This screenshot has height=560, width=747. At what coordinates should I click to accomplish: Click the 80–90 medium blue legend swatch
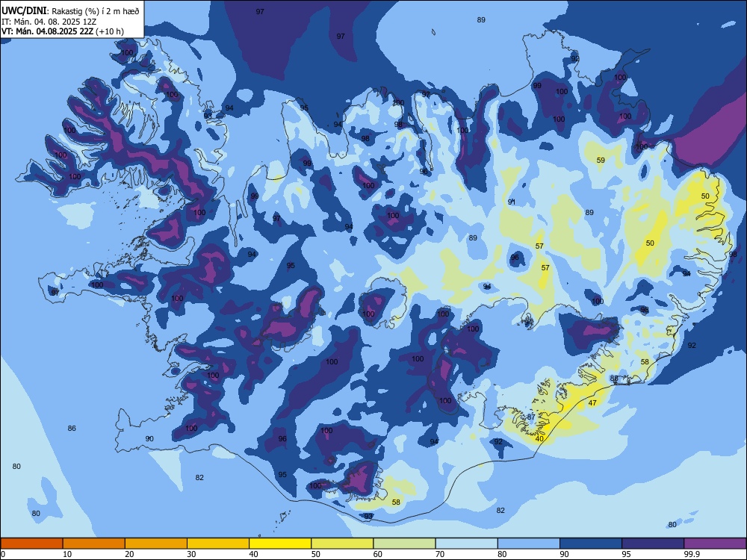(529, 544)
